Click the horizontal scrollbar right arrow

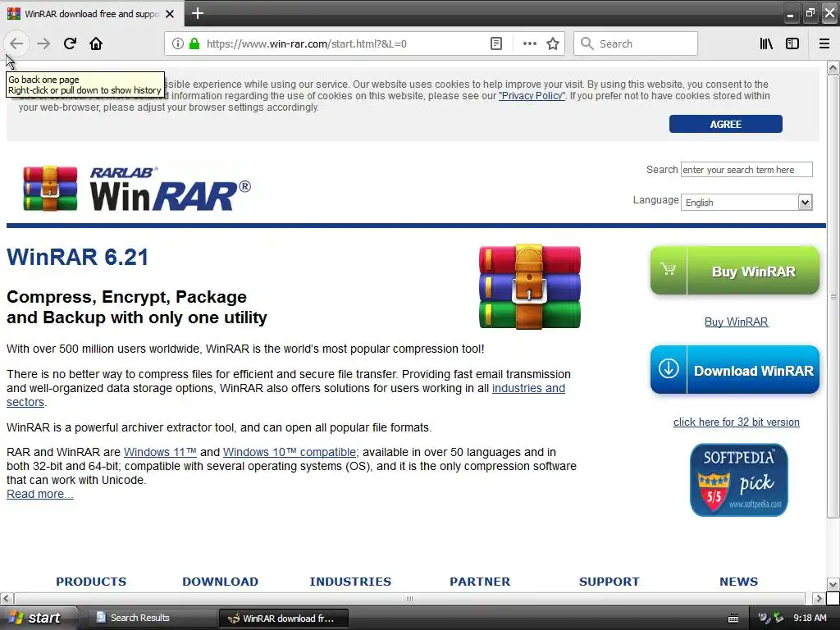click(x=819, y=598)
